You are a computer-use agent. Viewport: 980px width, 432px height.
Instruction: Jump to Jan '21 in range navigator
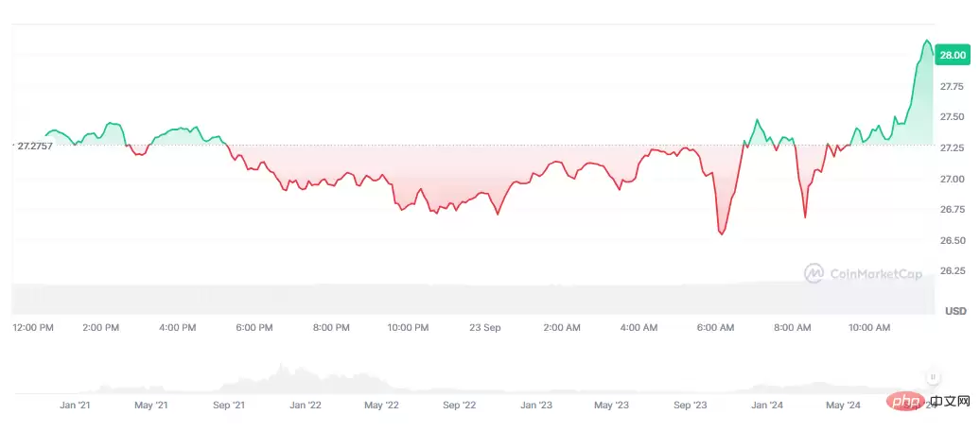pos(75,405)
